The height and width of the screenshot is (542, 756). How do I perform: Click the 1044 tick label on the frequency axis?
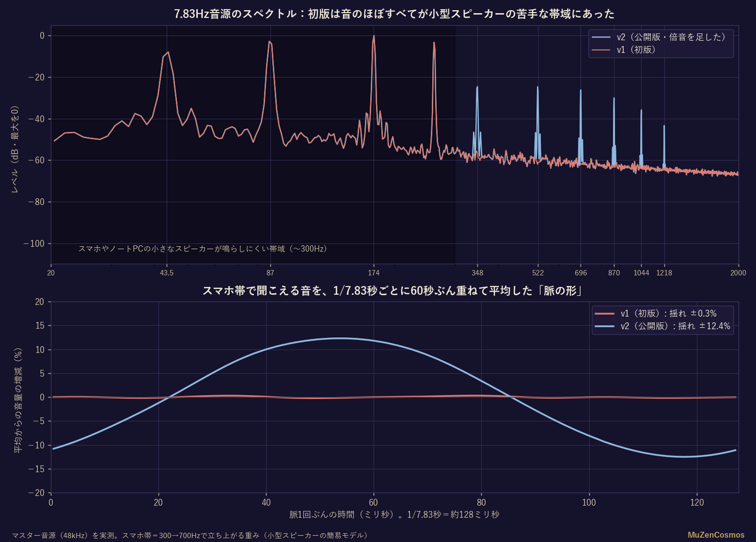coord(641,273)
